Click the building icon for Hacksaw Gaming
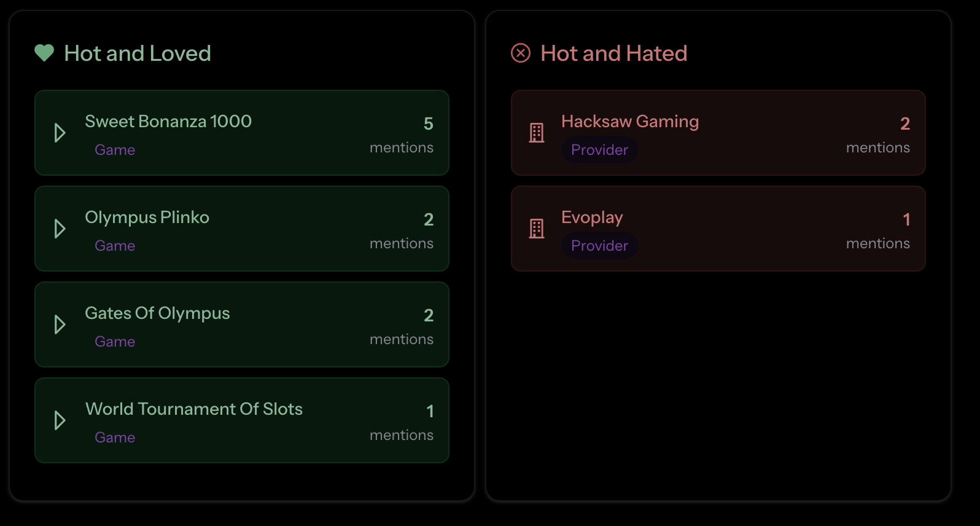Viewport: 980px width, 526px height. point(537,133)
